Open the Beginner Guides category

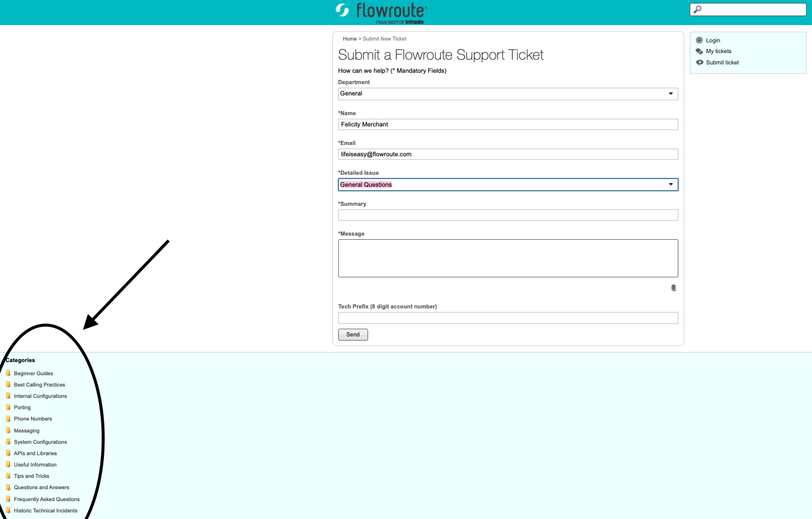tap(33, 373)
